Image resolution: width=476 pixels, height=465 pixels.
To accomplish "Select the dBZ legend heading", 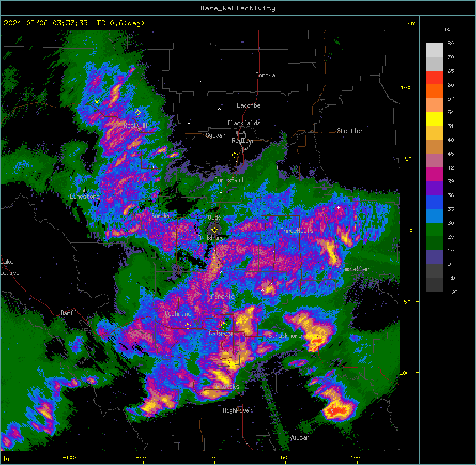I will tap(447, 29).
